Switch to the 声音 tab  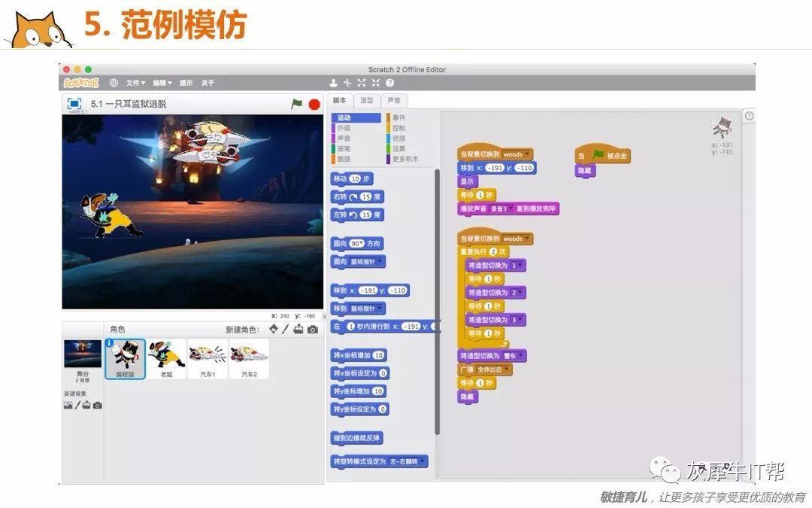click(394, 101)
